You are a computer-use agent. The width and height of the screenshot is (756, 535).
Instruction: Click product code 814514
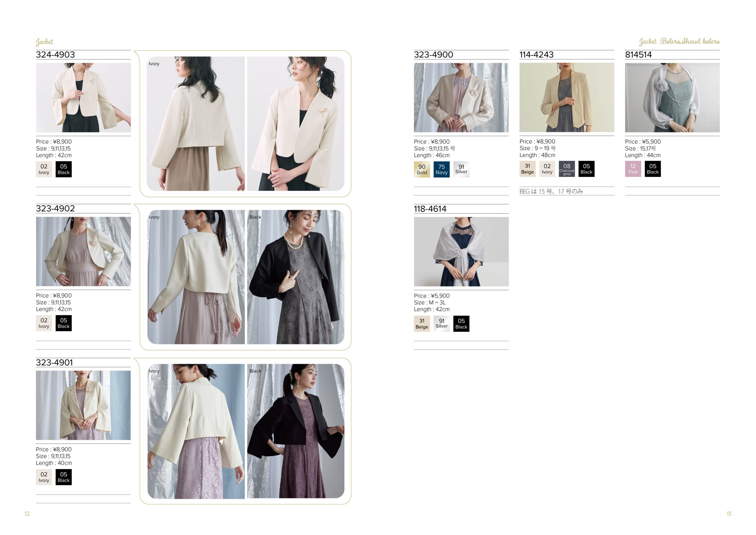tap(638, 55)
